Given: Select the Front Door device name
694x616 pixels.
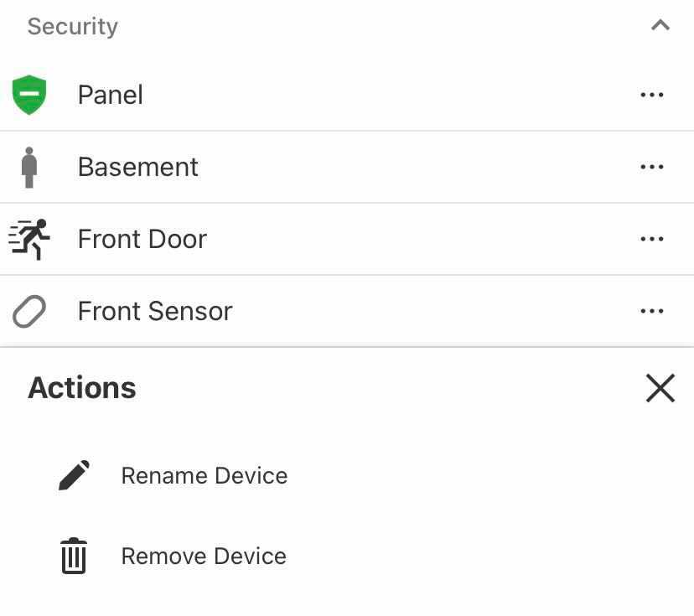Looking at the screenshot, I should point(142,239).
